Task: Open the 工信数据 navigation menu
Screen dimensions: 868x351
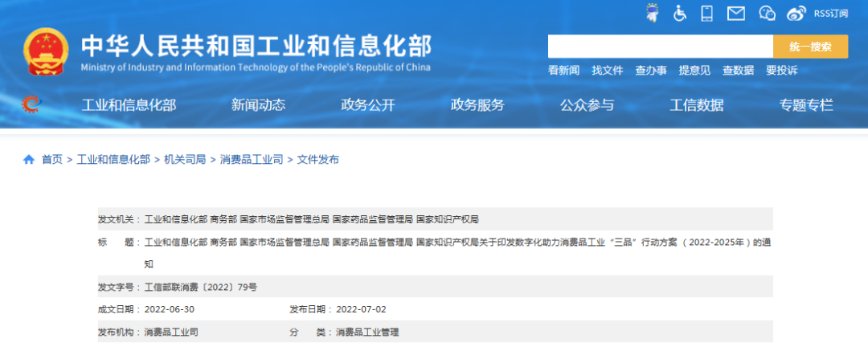Action: (x=696, y=104)
